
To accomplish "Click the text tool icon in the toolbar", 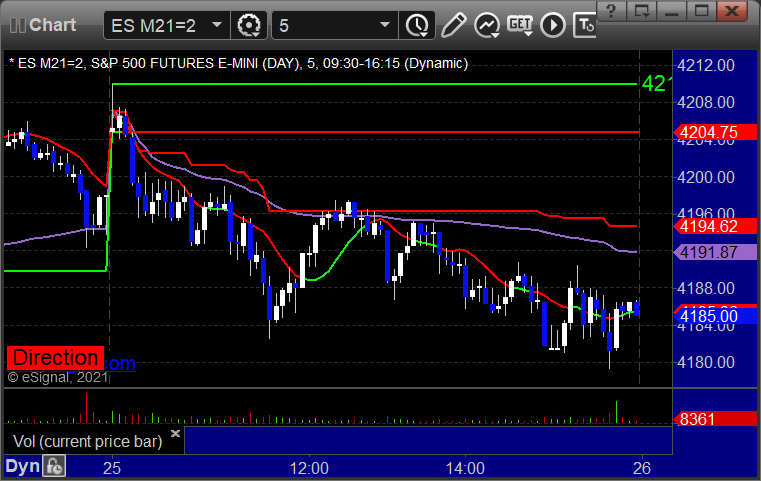I will tap(584, 25).
